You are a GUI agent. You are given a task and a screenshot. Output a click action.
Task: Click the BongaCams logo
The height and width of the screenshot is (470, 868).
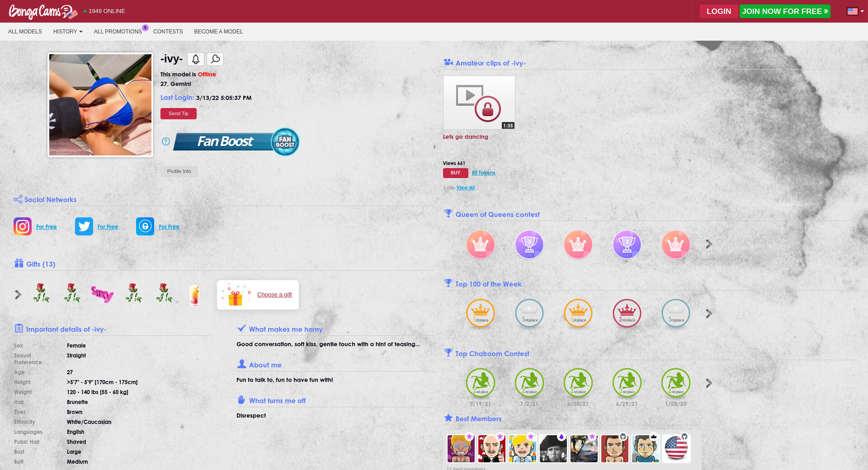point(42,11)
